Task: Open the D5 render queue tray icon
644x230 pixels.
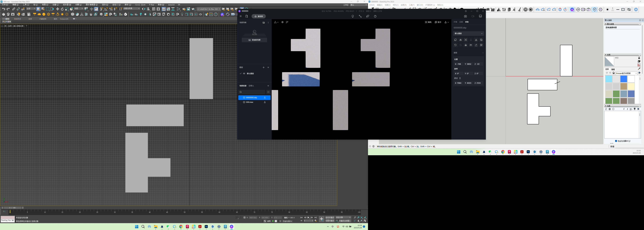Action: (x=480, y=16)
